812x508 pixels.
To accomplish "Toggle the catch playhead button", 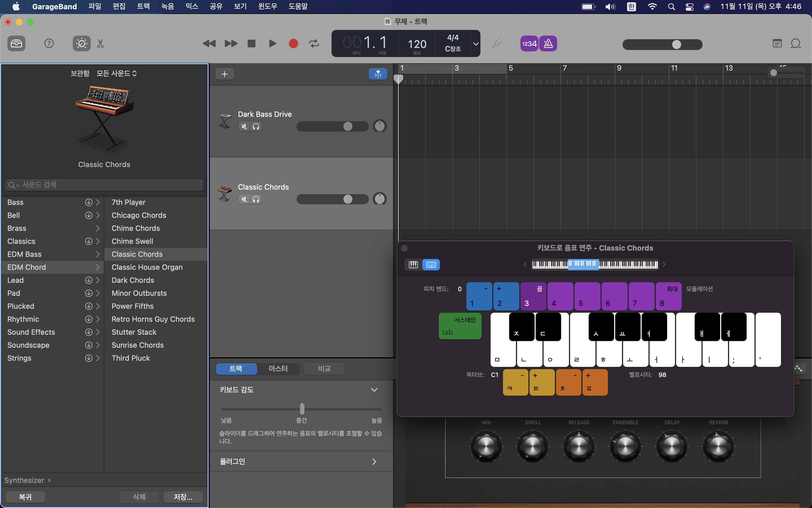I will point(378,74).
